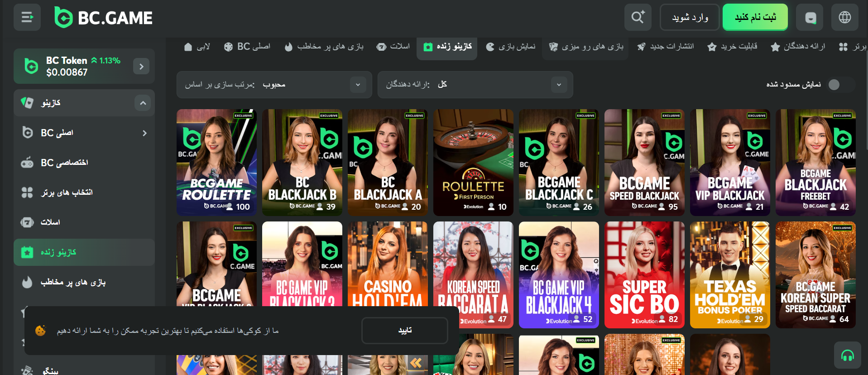868x375 pixels.
Task: Select the کازینو زنده tab
Action: pos(447,47)
